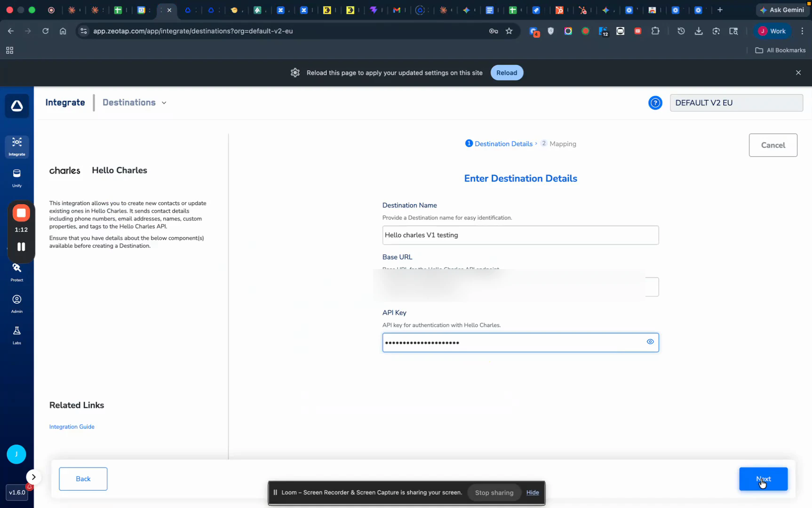Image resolution: width=812 pixels, height=508 pixels.
Task: Click the settings gear icon in banner
Action: [295, 72]
